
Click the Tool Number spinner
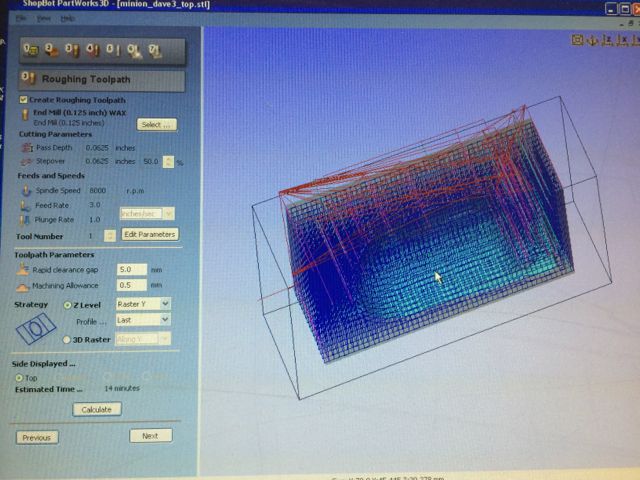point(109,236)
